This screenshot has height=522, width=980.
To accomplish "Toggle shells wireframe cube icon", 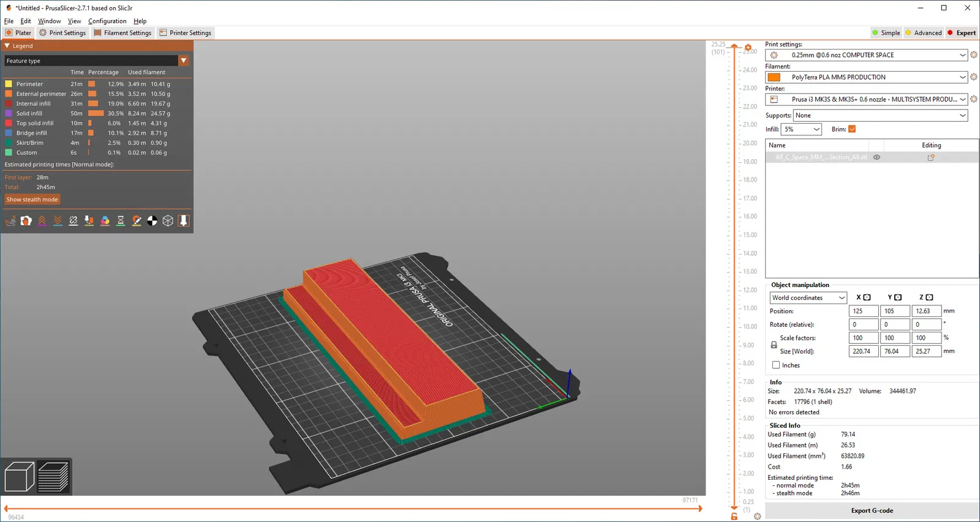I will coord(168,221).
